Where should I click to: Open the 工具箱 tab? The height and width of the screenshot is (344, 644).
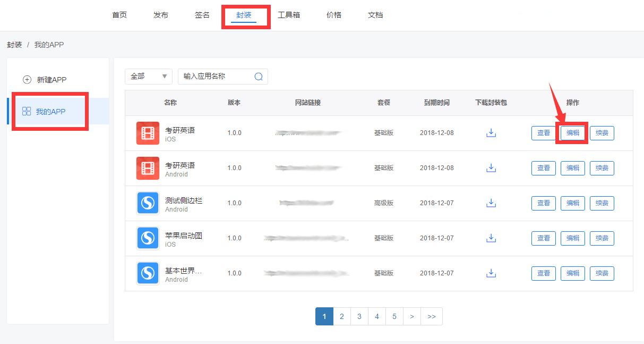(289, 15)
